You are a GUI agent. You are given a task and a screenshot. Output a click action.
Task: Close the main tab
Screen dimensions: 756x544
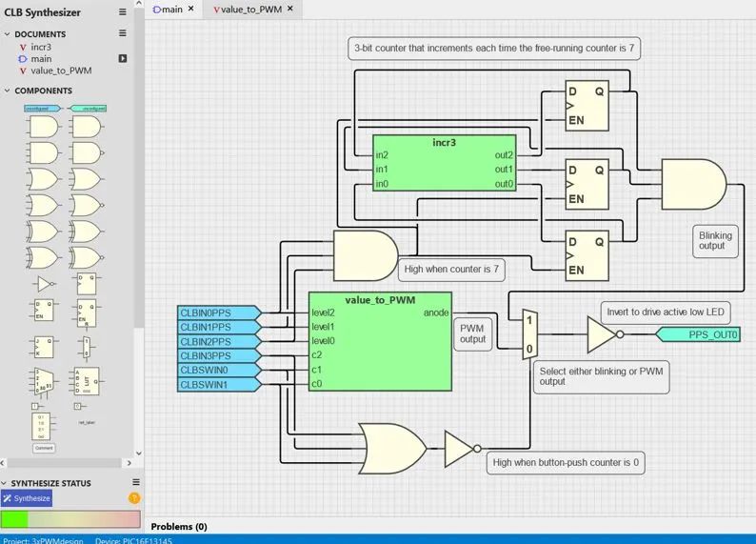190,9
